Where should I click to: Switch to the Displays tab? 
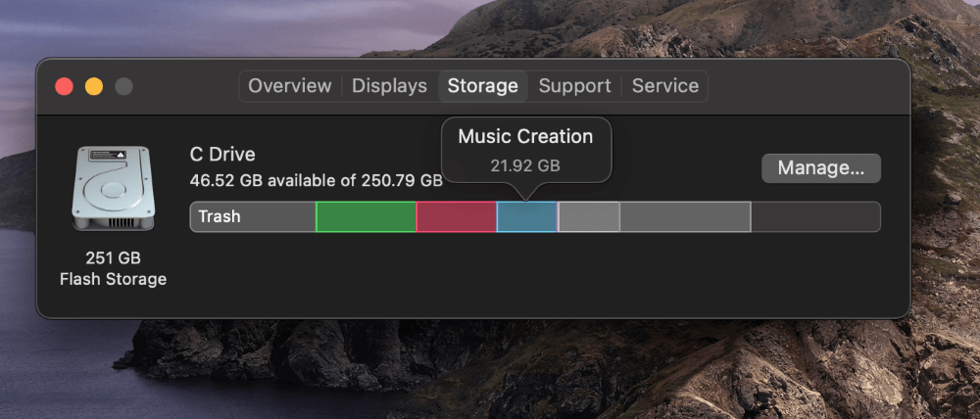389,86
